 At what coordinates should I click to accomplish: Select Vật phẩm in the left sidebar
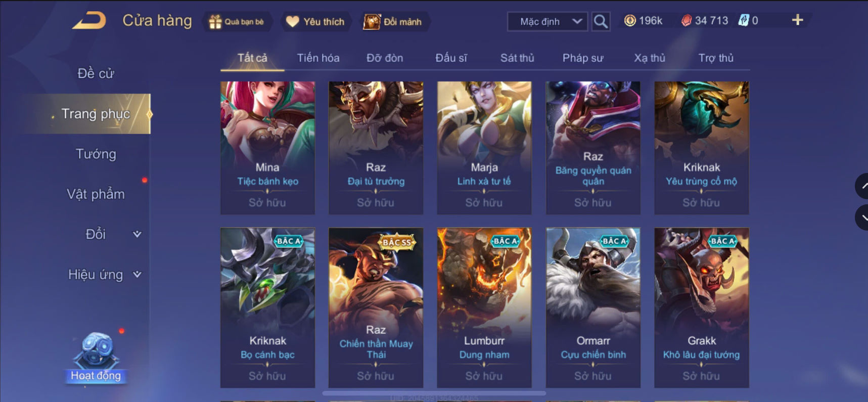(x=96, y=194)
